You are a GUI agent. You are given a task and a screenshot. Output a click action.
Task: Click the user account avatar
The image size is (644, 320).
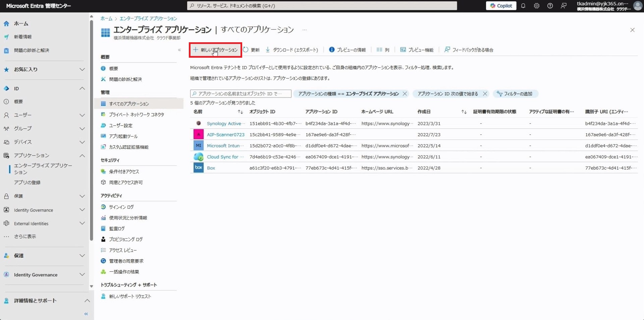(638, 6)
